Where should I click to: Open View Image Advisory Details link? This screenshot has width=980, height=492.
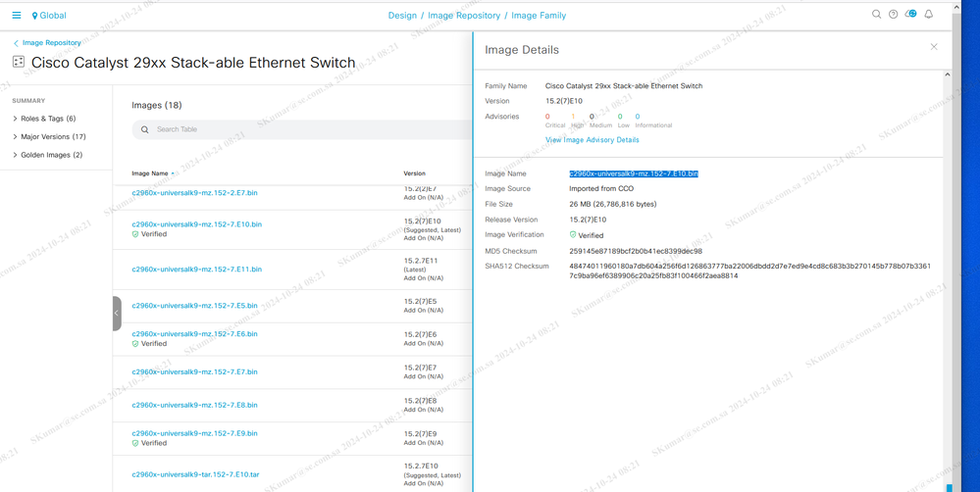tap(593, 140)
